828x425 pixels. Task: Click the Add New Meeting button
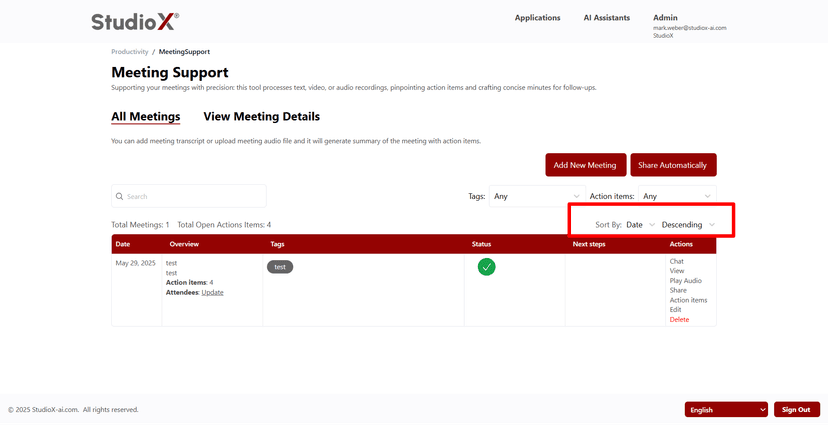(x=585, y=165)
